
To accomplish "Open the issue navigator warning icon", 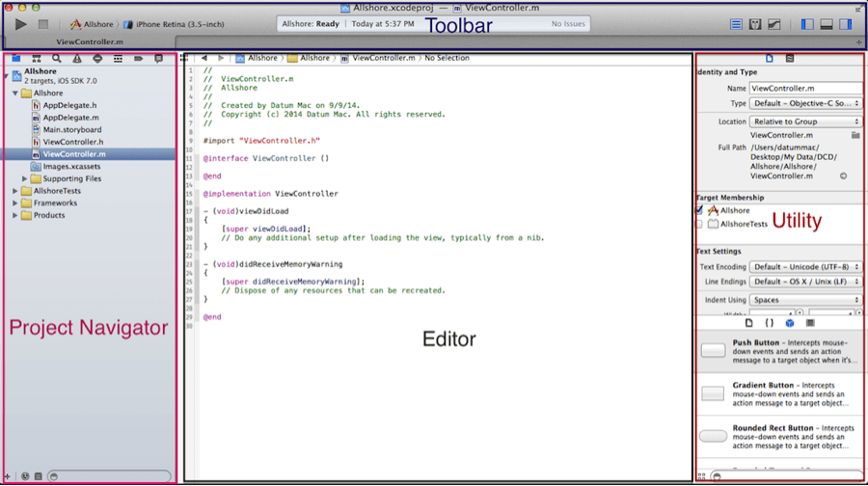I will [x=77, y=58].
